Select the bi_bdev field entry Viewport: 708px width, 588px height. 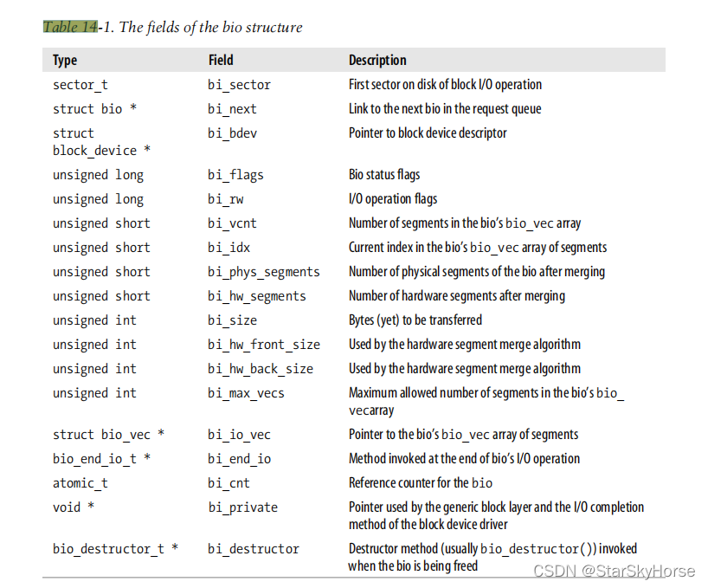tap(232, 133)
